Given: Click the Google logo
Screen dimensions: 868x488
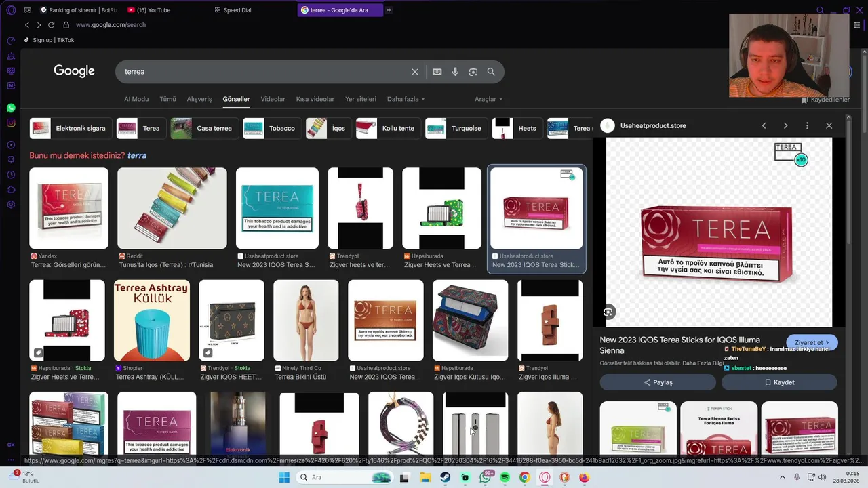Looking at the screenshot, I should (x=74, y=71).
